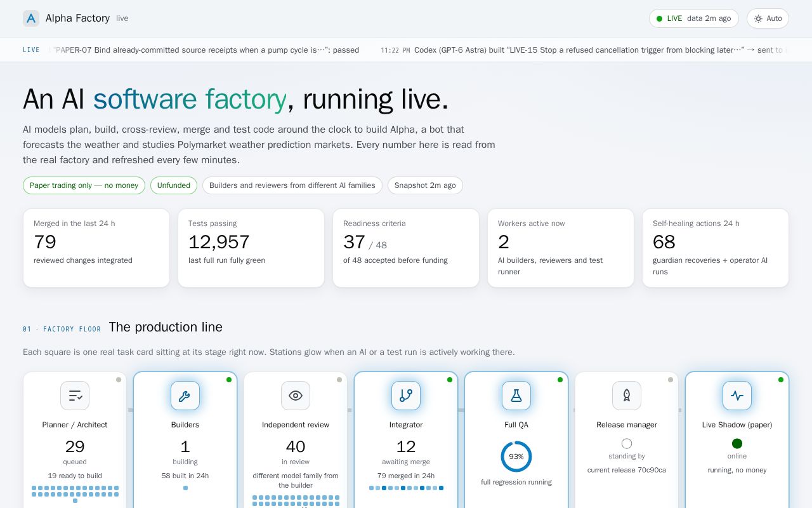Click the ticker item about LIVE-15 Codex build

pyautogui.click(x=584, y=50)
